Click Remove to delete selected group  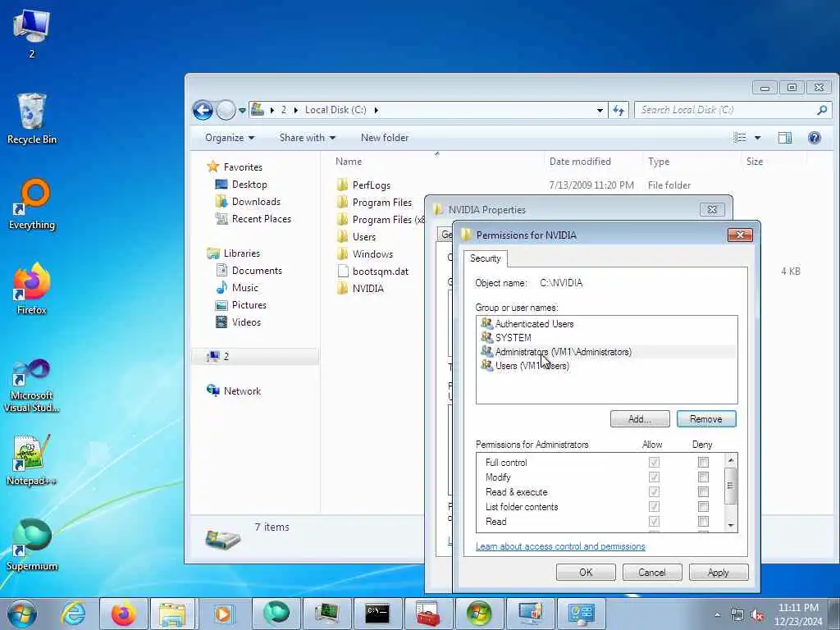[706, 419]
